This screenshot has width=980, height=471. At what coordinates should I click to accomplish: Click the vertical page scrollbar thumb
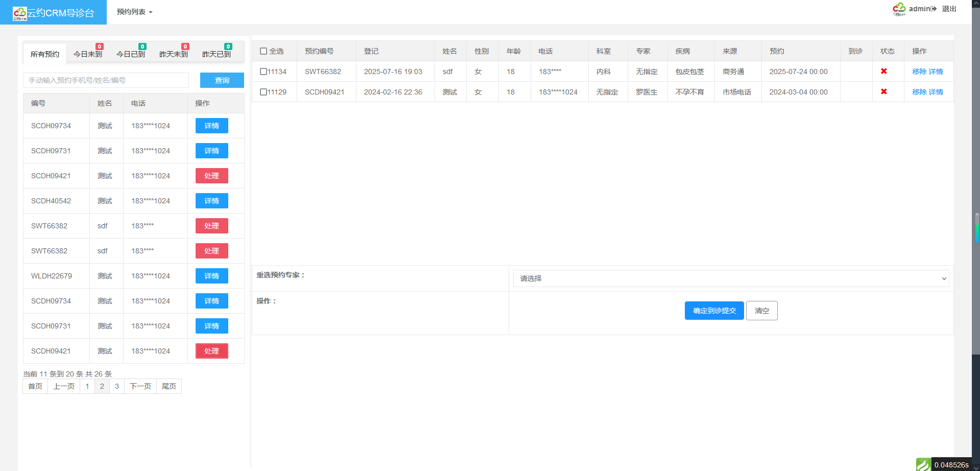coord(976,227)
